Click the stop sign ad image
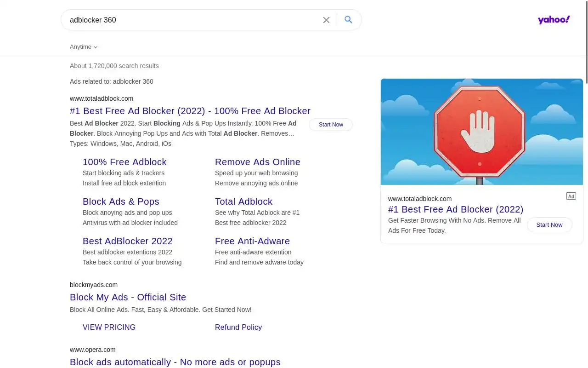 click(x=482, y=132)
